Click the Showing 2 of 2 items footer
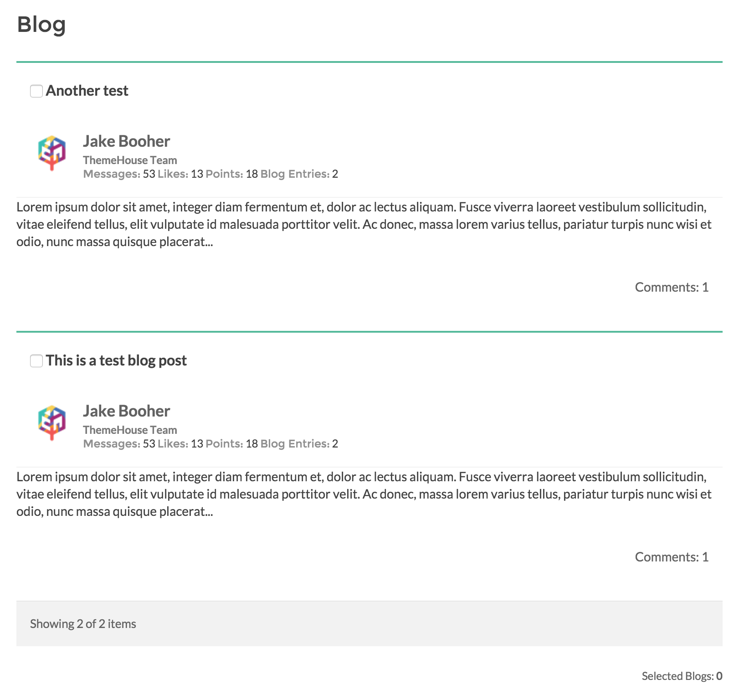The height and width of the screenshot is (700, 739). (x=83, y=624)
